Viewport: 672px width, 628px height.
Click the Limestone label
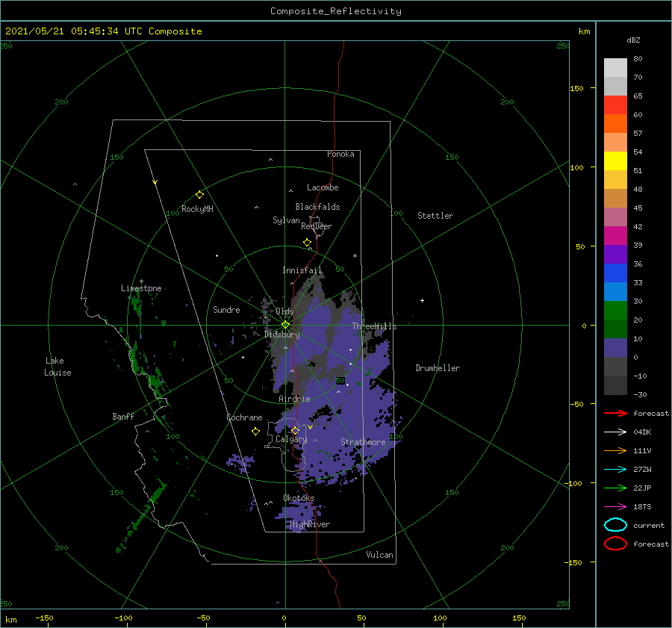[141, 288]
